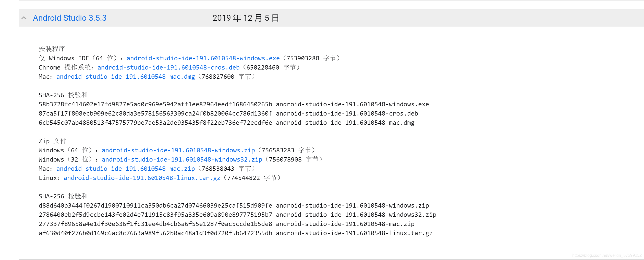Image resolution: width=644 pixels, height=260 pixels.
Task: Click the mac.zip filename in the checksum list
Action: pyautogui.click(x=345, y=224)
